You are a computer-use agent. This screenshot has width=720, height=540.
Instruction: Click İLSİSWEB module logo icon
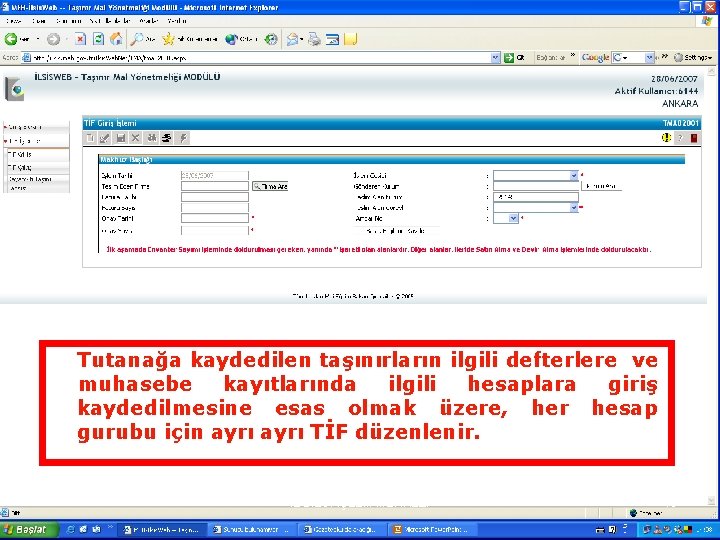[x=14, y=89]
